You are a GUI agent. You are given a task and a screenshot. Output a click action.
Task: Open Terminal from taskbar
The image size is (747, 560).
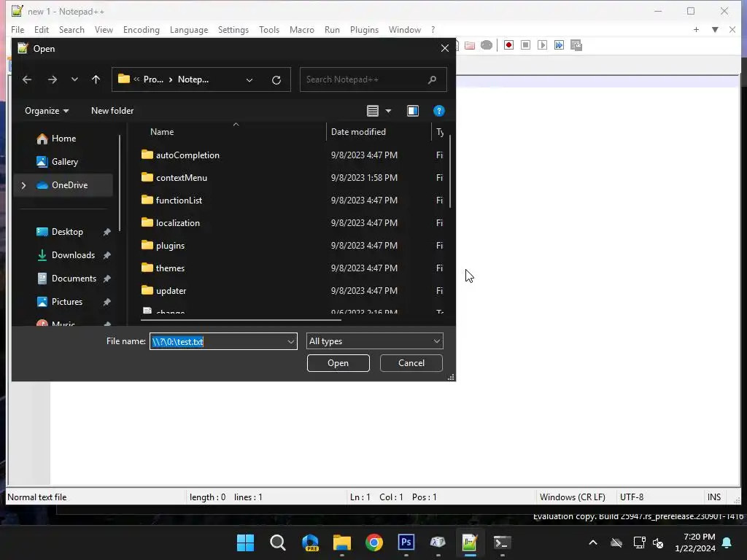point(502,542)
